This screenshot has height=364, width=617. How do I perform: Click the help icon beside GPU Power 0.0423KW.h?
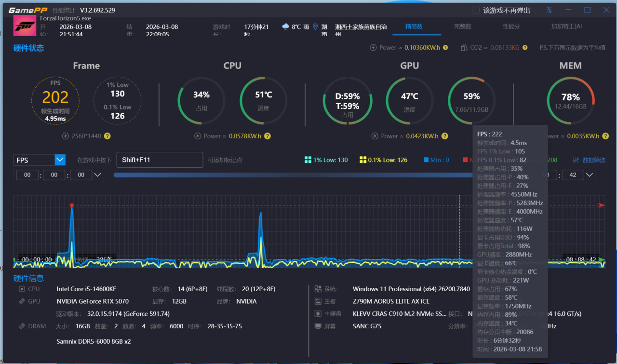[x=444, y=136]
